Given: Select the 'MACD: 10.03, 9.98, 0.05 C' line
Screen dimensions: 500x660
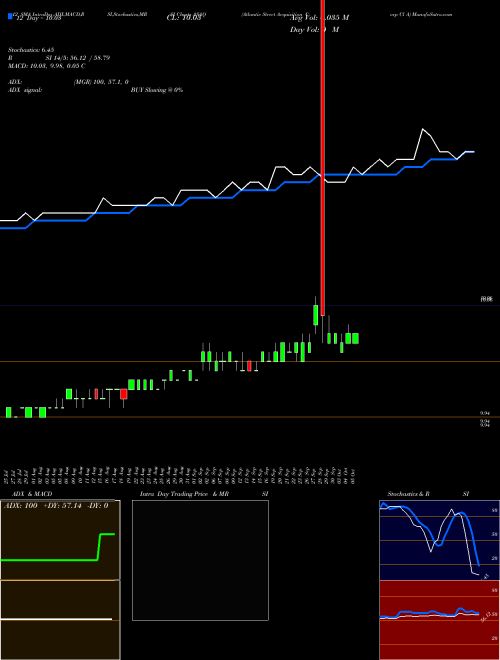Looking at the screenshot, I should (47, 66).
